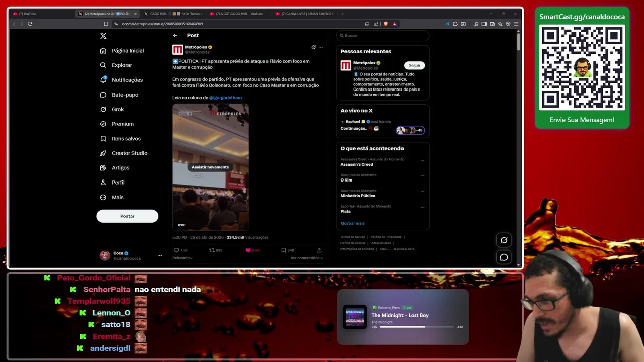The image size is (644, 362).
Task: Open Relevante reply sorting dropdown
Action: pyautogui.click(x=182, y=258)
